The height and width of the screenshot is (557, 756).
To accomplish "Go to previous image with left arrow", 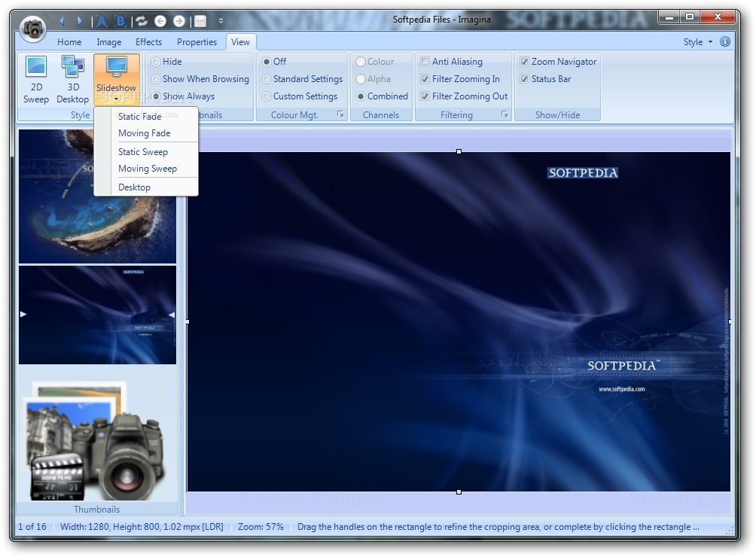I will pyautogui.click(x=62, y=21).
